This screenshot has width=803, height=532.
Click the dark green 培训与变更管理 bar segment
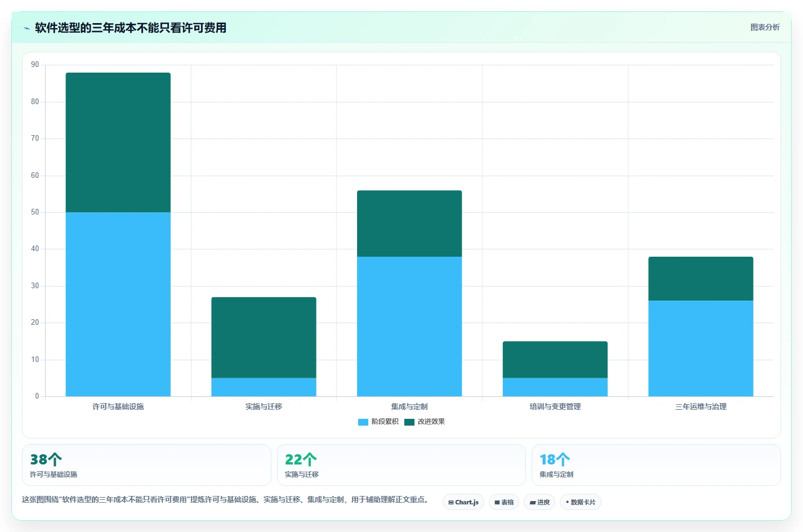(555, 360)
